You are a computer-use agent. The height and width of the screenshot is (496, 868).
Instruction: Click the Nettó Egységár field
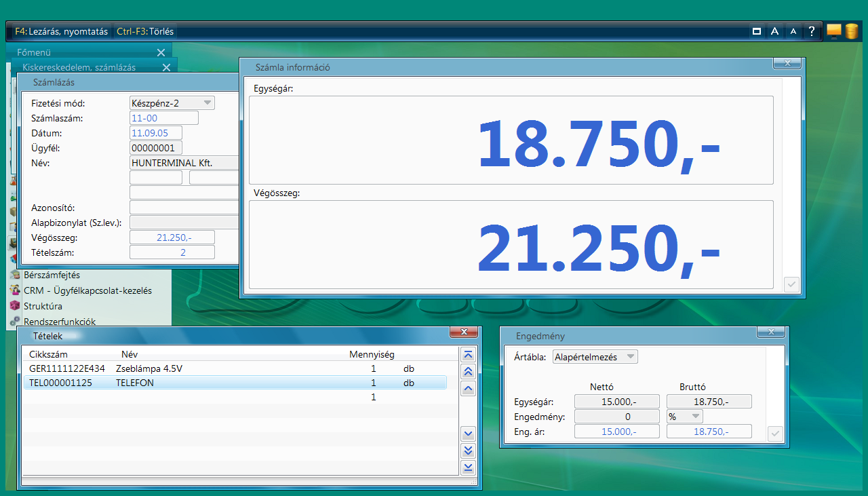point(617,402)
